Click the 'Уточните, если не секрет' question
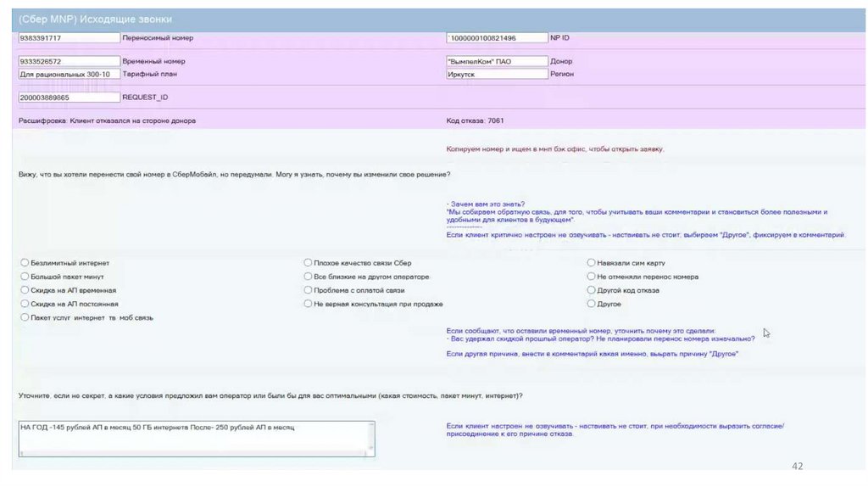This screenshot has height=487, width=868. tap(270, 395)
